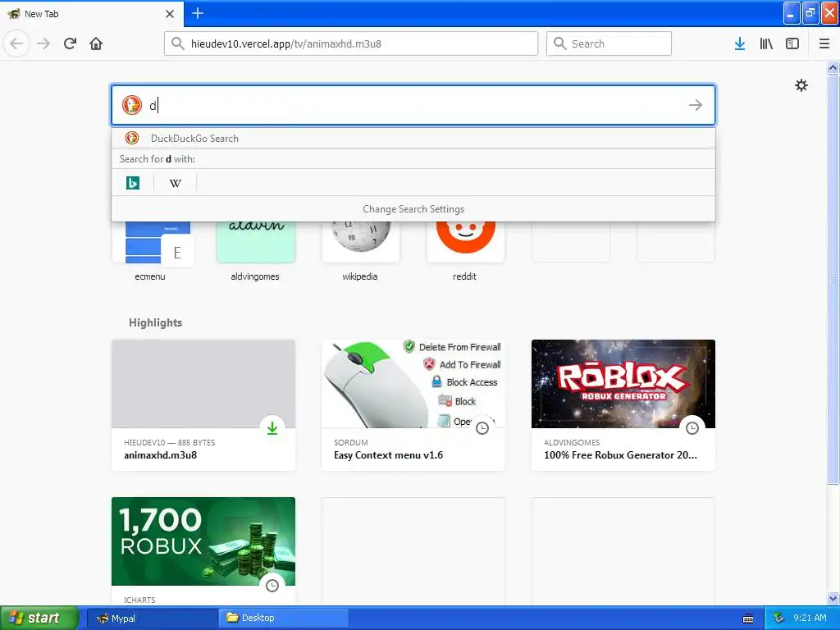Image resolution: width=840 pixels, height=630 pixels.
Task: Open 100% Free Robux Generator highlight
Action: (623, 405)
